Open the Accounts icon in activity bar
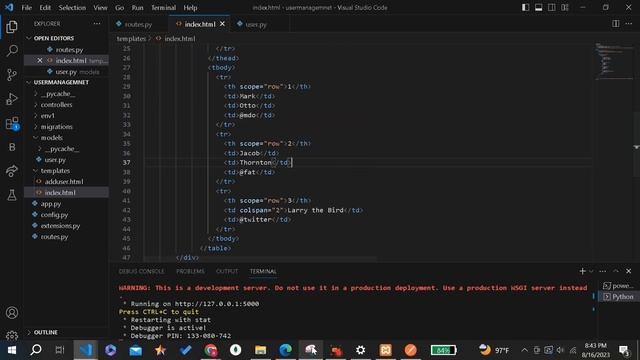This screenshot has height=360, width=640. (12, 313)
